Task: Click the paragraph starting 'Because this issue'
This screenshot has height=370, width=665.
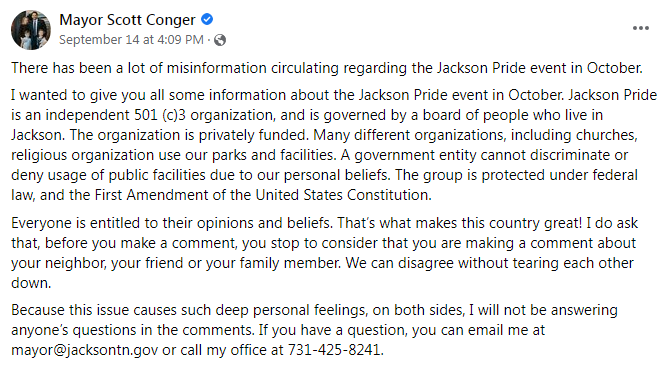Action: pyautogui.click(x=314, y=330)
